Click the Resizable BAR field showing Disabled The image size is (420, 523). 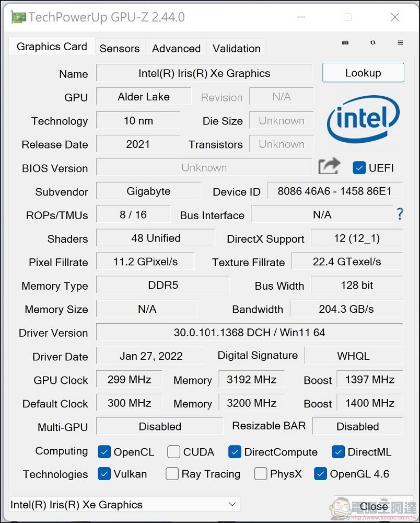coord(358,426)
